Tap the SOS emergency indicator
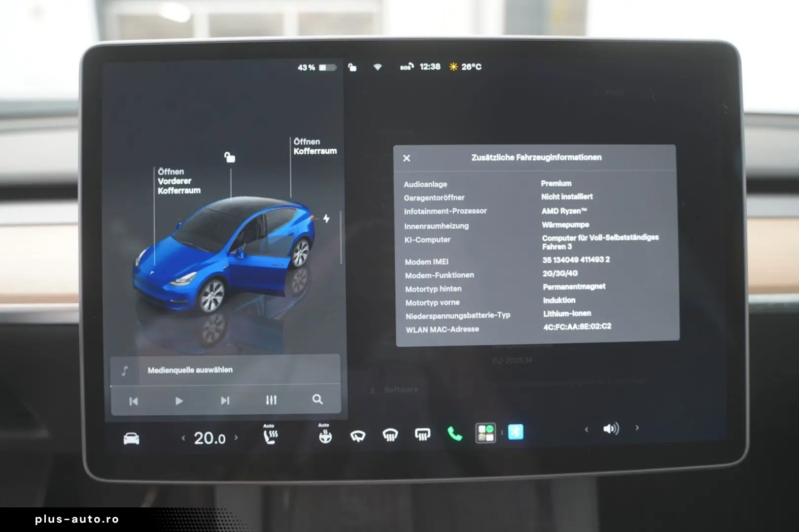799x532 pixels. point(407,66)
